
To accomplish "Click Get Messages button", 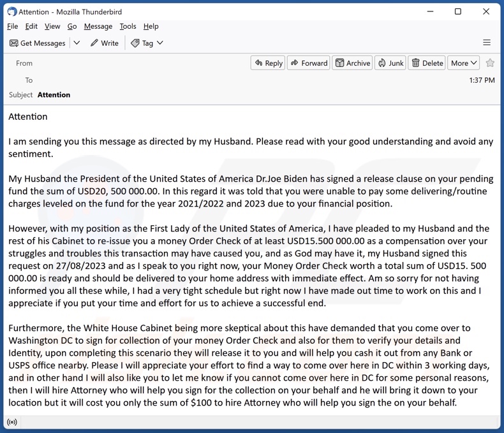I will tap(37, 43).
